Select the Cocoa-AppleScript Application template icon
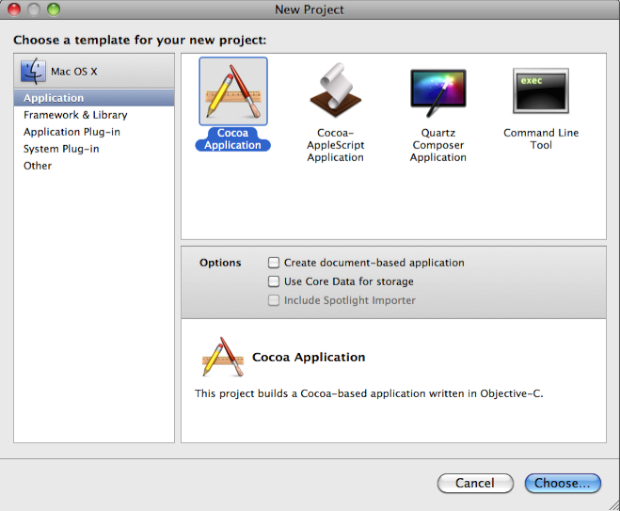620x511 pixels. point(335,91)
